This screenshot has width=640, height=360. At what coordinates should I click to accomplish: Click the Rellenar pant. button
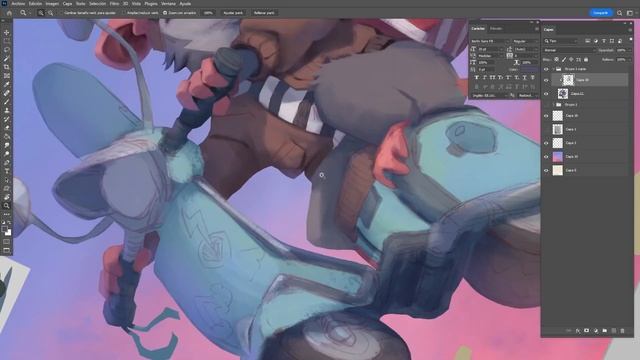[x=264, y=13]
